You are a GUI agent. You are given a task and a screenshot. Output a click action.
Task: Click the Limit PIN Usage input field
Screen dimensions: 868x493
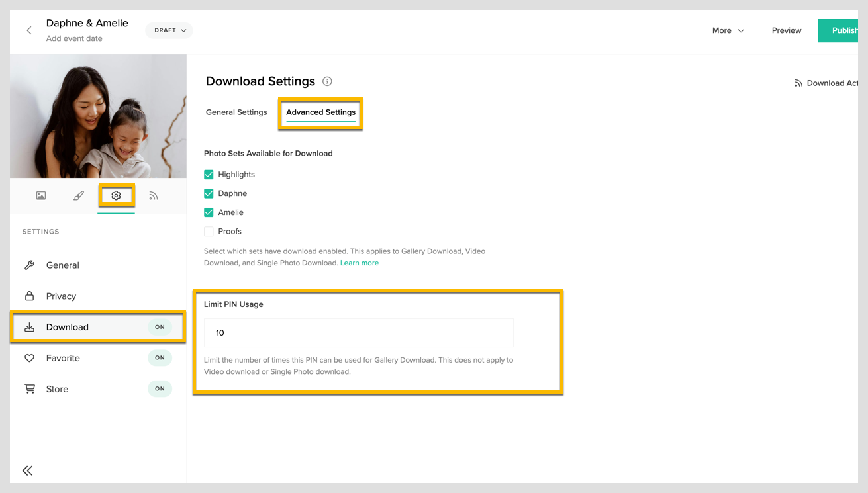[358, 333]
